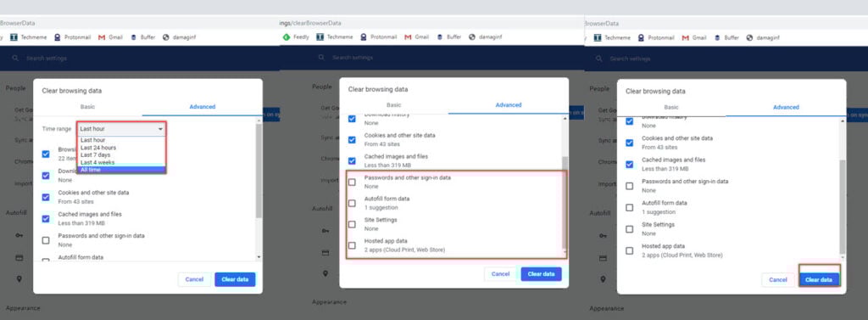868x320 pixels.
Task: Open damaginf bookmark in the left screenshot
Action: point(180,37)
